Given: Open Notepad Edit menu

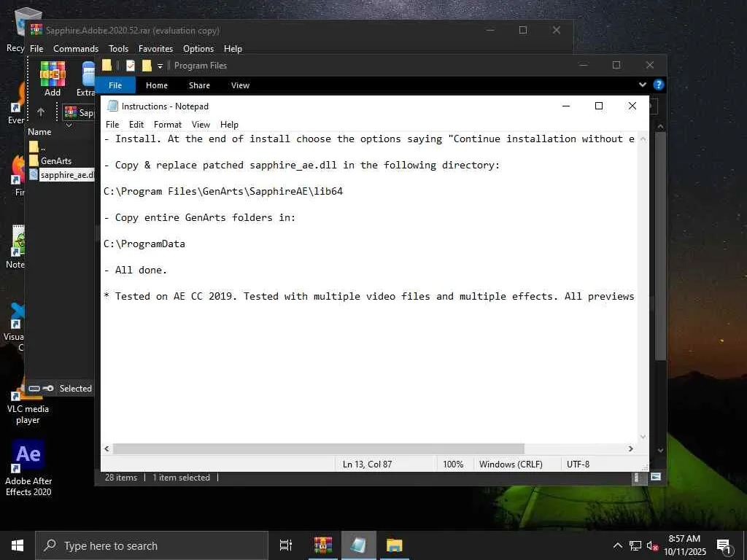Looking at the screenshot, I should 136,124.
